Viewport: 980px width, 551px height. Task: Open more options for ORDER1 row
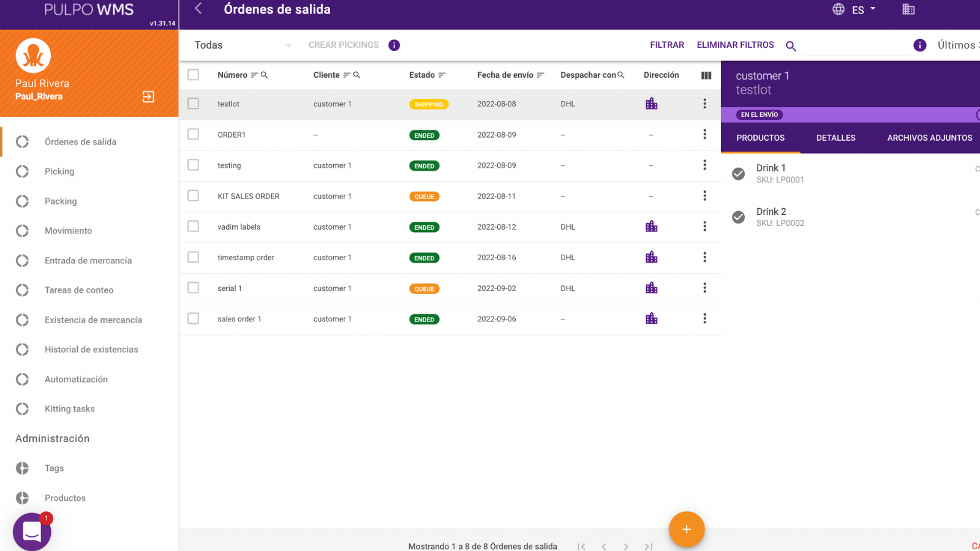coord(705,134)
